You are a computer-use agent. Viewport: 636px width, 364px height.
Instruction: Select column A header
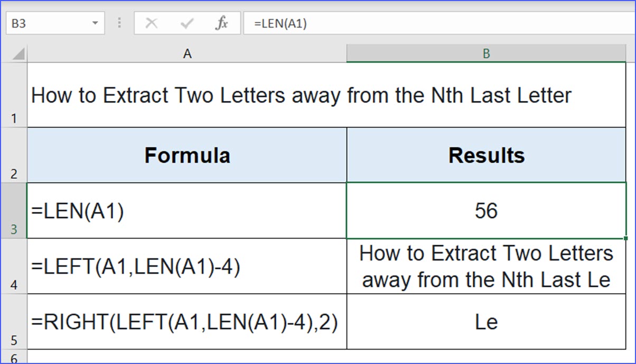(187, 53)
